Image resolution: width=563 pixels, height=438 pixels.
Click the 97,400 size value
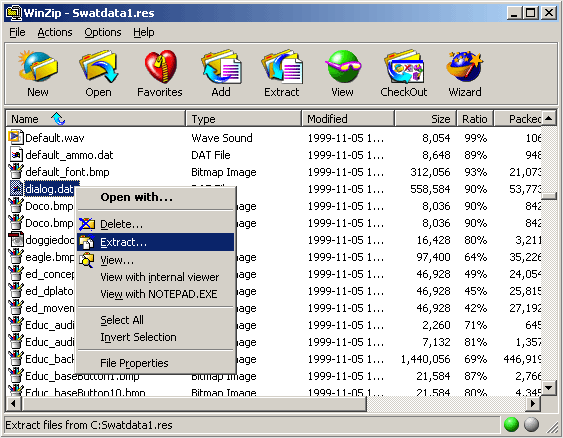433,257
